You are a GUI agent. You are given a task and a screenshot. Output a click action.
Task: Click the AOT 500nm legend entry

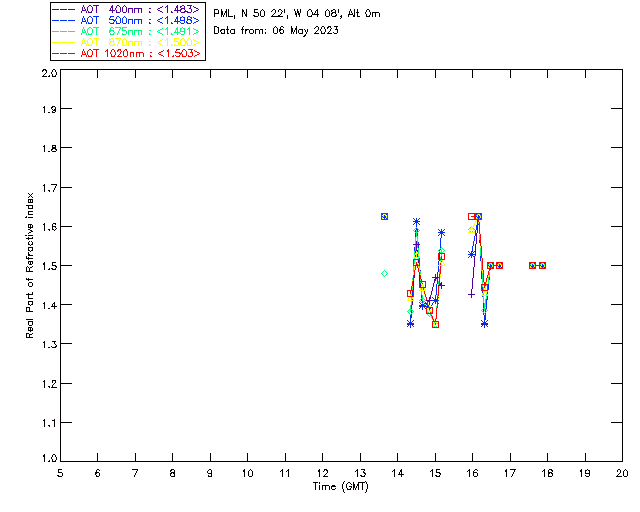(126, 20)
